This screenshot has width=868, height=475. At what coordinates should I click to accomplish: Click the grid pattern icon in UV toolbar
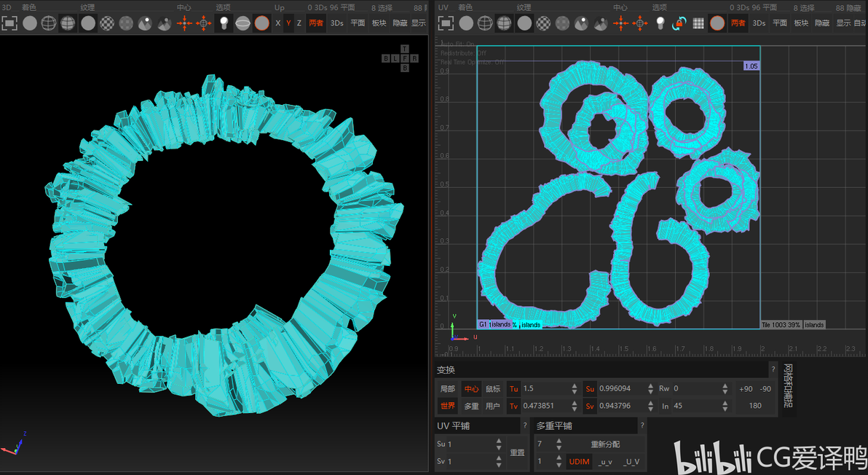pyautogui.click(x=698, y=23)
